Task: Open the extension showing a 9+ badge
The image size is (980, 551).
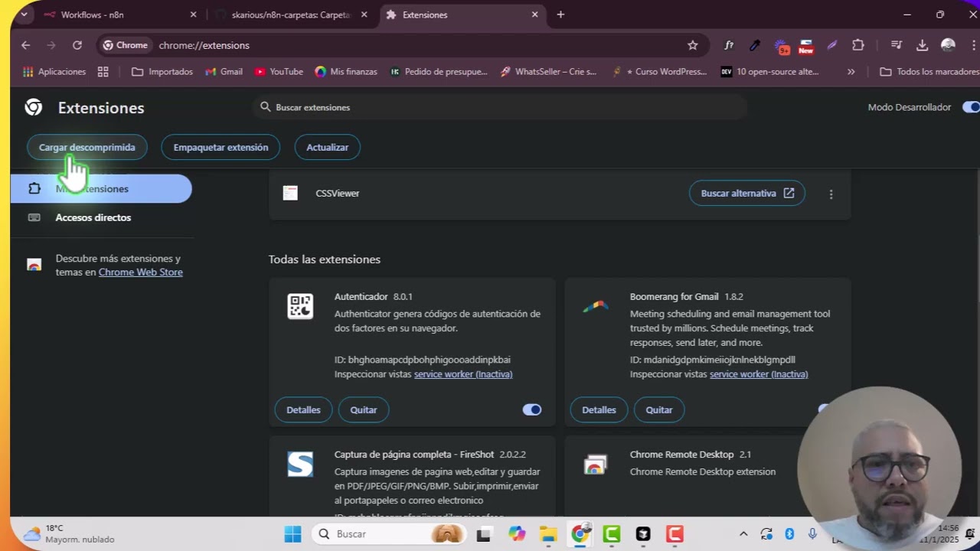Action: [781, 46]
